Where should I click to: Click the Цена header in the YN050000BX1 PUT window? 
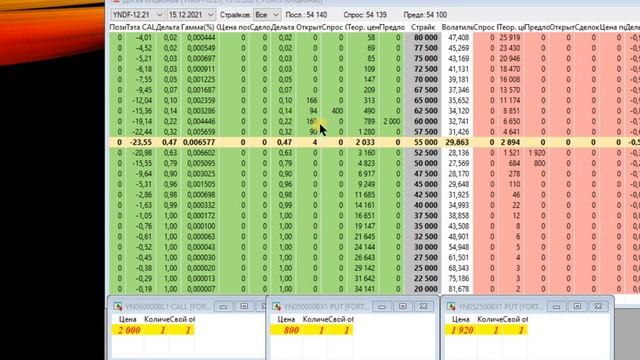(x=286, y=319)
